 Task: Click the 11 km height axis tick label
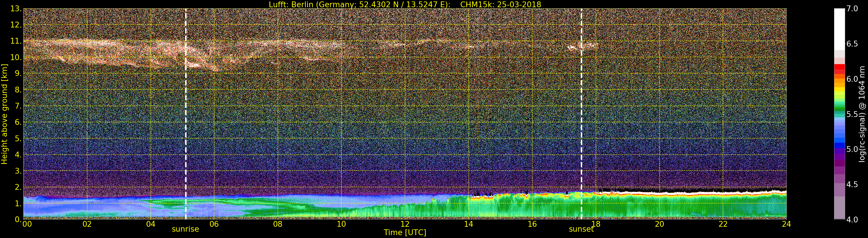tap(16, 41)
